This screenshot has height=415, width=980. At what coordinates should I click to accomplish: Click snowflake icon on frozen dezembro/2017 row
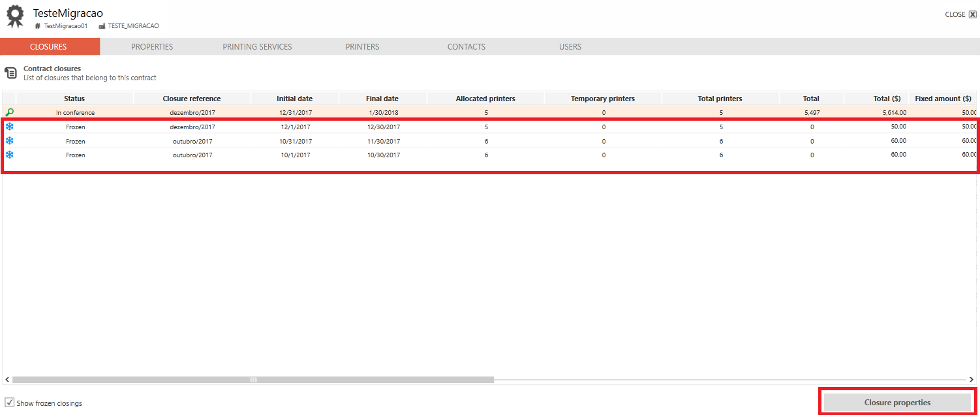9,127
